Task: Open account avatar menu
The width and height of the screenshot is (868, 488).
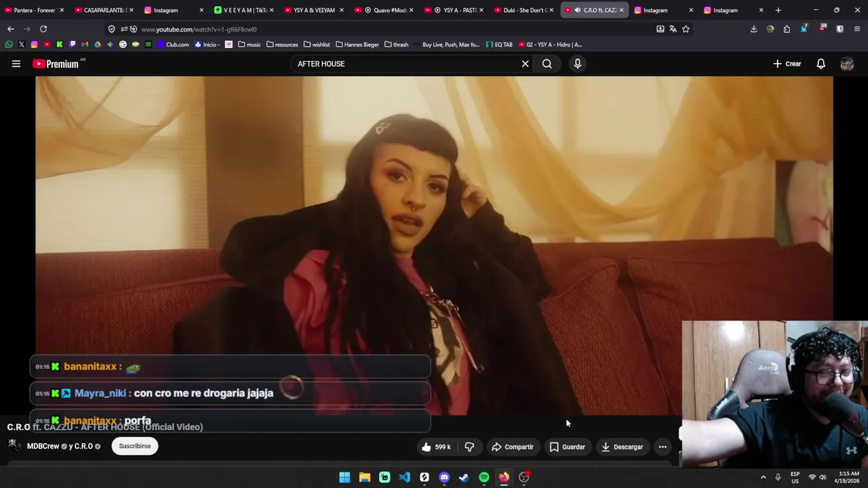Action: [847, 64]
